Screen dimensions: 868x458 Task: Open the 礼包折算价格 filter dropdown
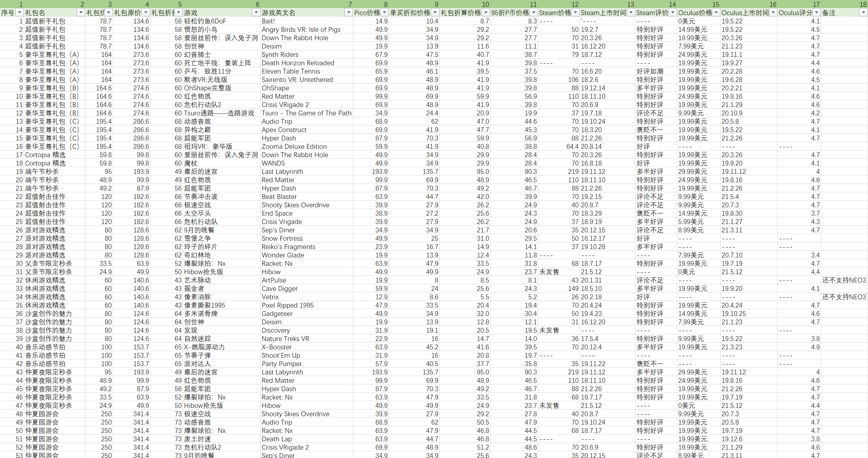486,13
